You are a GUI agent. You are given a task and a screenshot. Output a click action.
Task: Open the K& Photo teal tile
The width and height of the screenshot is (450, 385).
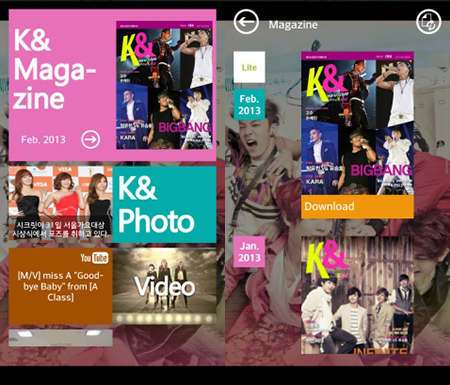[164, 204]
